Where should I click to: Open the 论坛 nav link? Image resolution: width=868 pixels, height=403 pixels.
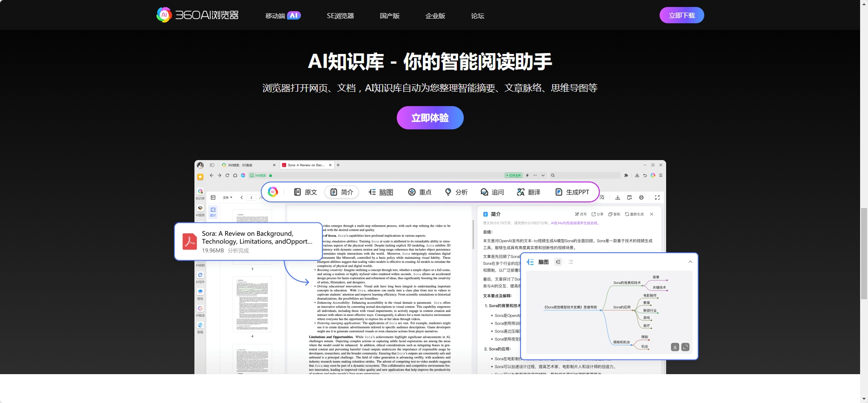tap(477, 16)
